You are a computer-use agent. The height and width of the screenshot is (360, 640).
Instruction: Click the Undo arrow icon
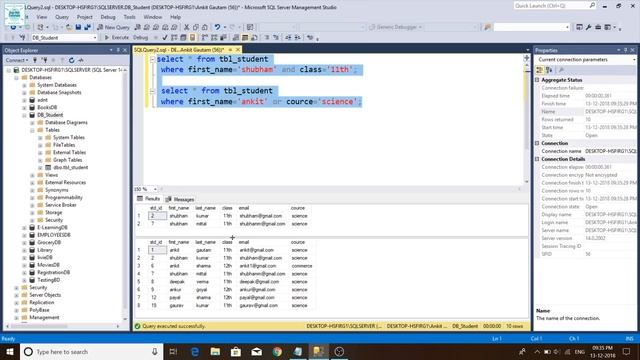(217, 27)
